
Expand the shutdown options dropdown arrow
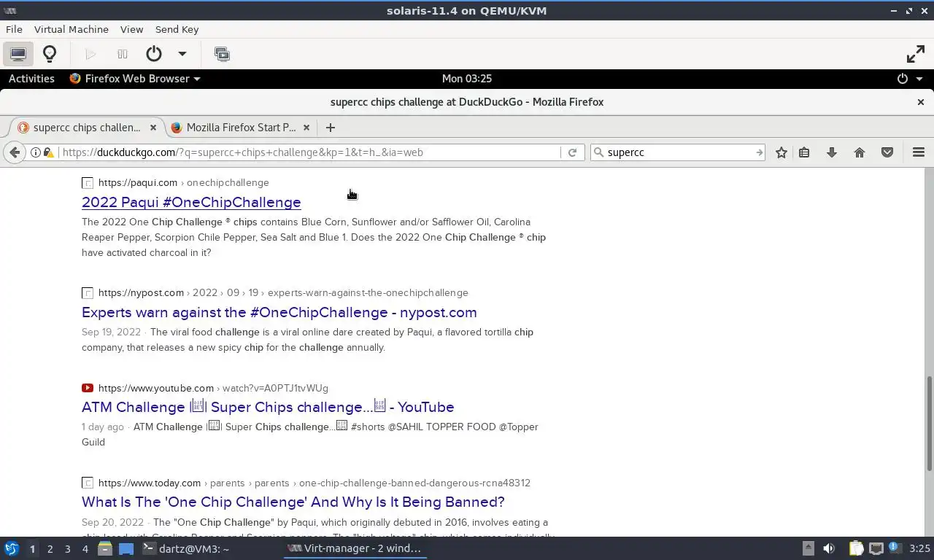click(x=182, y=54)
